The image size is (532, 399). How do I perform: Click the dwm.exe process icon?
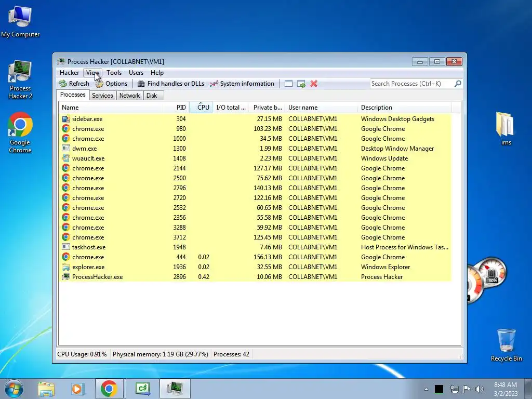click(x=66, y=148)
